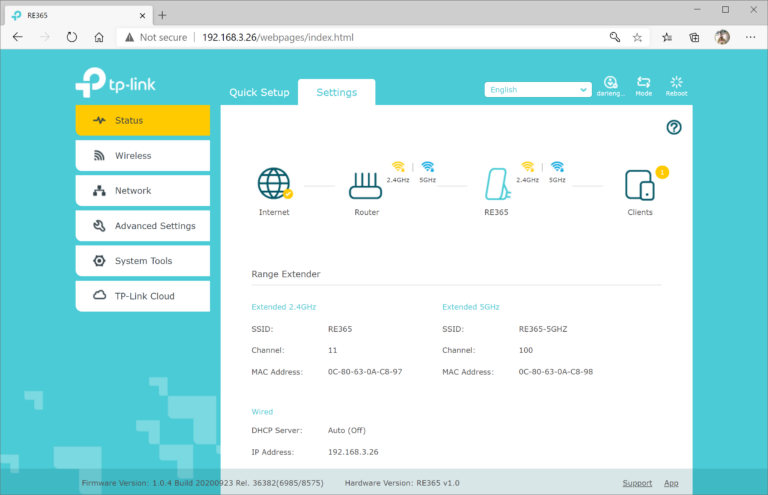Click the browser profile avatar

(x=722, y=37)
